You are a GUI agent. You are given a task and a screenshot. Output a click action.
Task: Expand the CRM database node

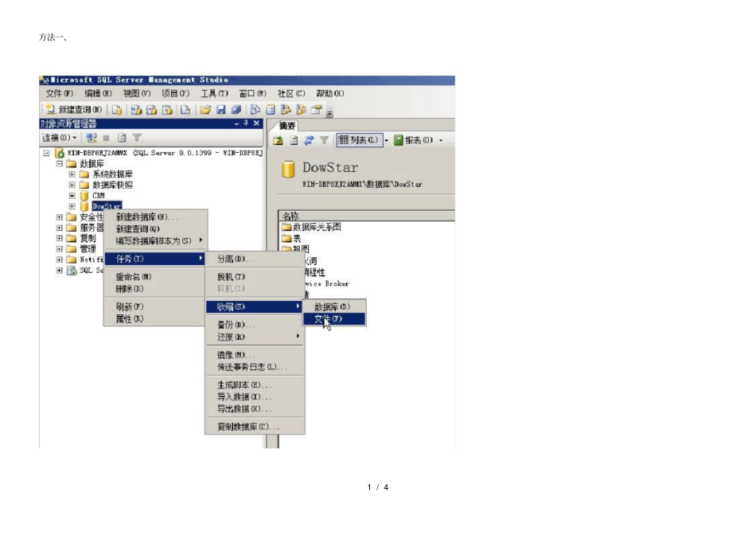click(72, 196)
